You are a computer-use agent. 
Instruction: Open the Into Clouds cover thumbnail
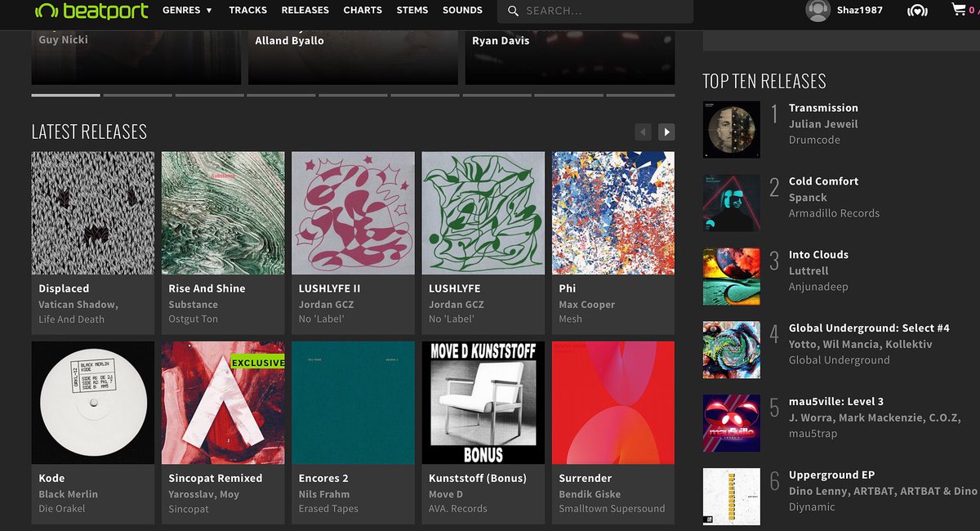tap(731, 276)
